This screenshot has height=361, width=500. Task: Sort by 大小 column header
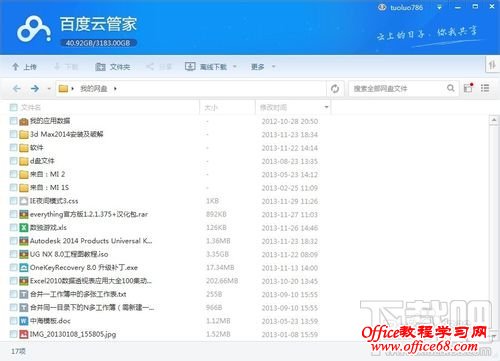coord(211,108)
